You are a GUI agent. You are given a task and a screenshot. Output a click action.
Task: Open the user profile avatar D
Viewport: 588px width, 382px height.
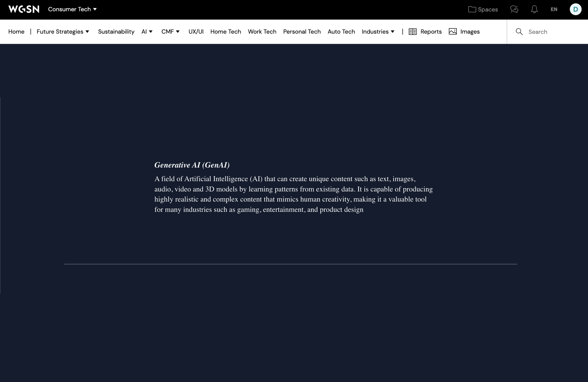tap(575, 9)
